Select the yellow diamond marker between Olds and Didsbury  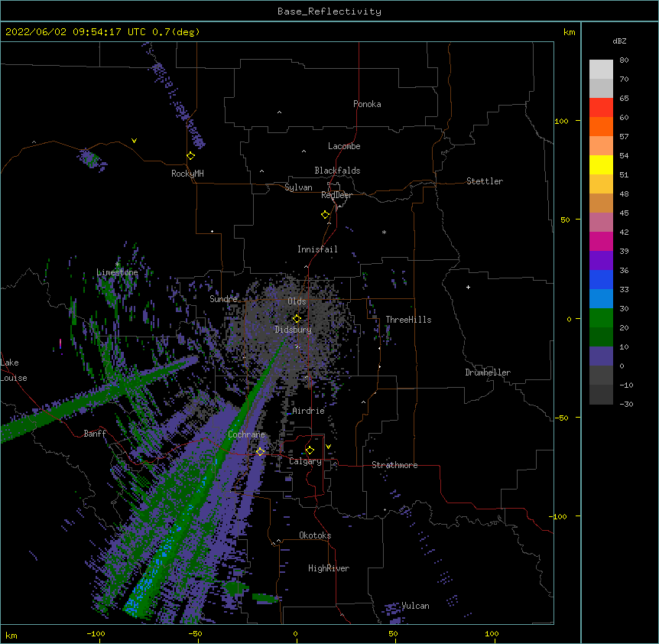click(x=297, y=318)
